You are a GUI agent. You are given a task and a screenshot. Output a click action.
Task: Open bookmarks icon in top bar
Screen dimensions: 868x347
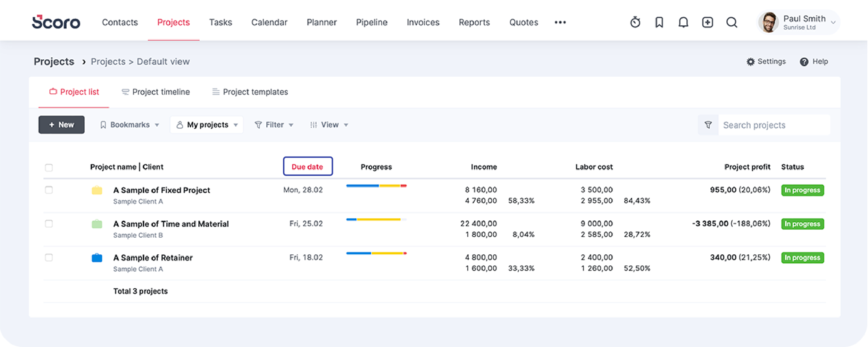click(x=659, y=22)
